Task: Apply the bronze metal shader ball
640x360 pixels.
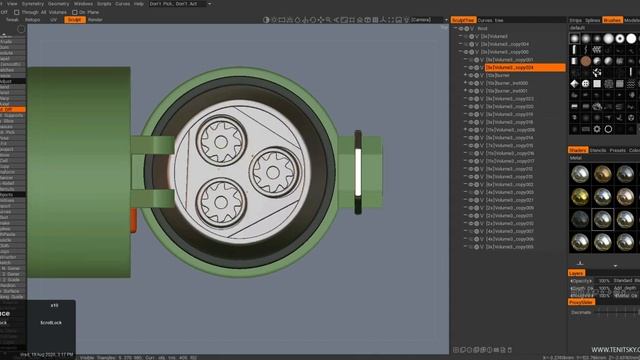Action: tap(602, 174)
